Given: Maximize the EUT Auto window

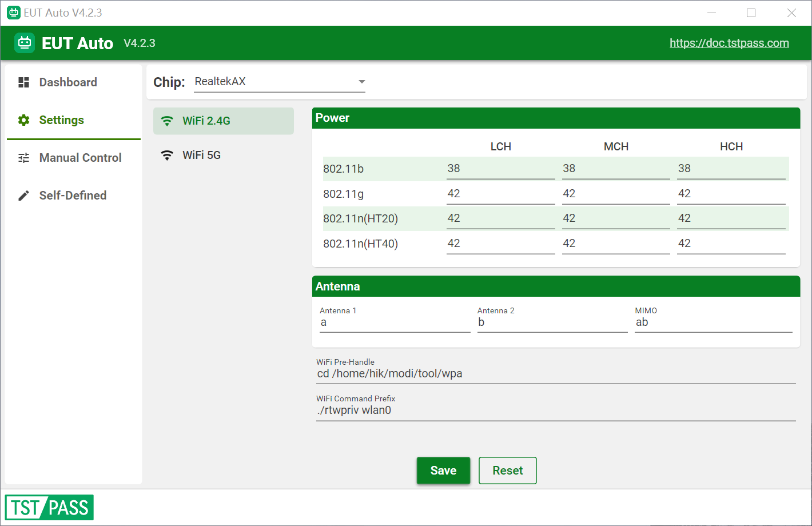Looking at the screenshot, I should (751, 13).
